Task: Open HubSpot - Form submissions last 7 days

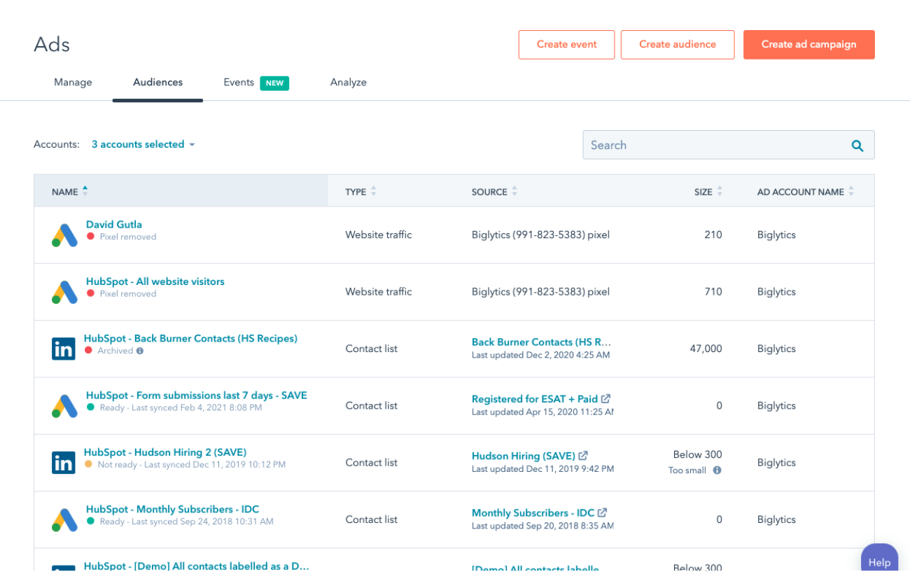Action: [x=197, y=395]
